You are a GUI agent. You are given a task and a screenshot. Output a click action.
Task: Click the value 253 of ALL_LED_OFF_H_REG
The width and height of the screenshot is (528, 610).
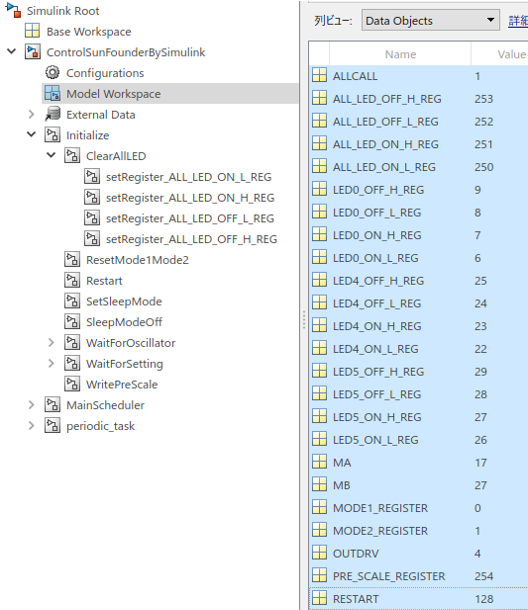tap(484, 99)
